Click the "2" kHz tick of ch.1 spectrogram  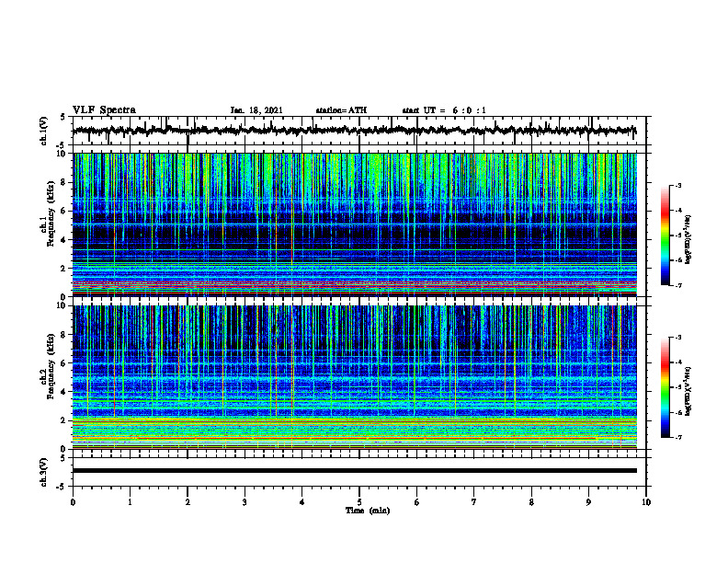[64, 268]
